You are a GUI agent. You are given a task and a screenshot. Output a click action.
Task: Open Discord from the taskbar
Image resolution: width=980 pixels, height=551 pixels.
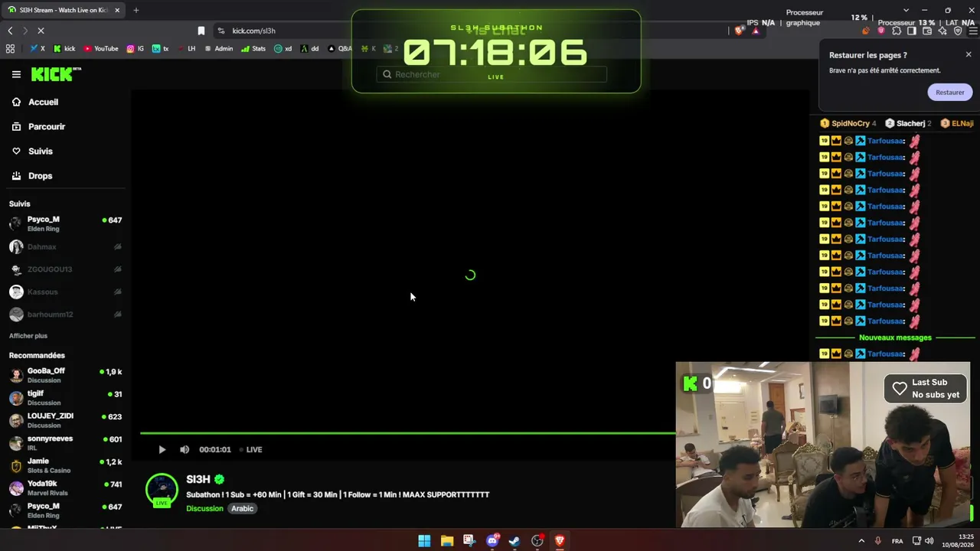pyautogui.click(x=492, y=541)
